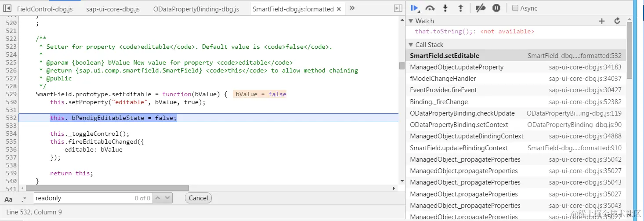The image size is (644, 221).
Task: Click line number 530 in gutter
Action: click(x=11, y=102)
